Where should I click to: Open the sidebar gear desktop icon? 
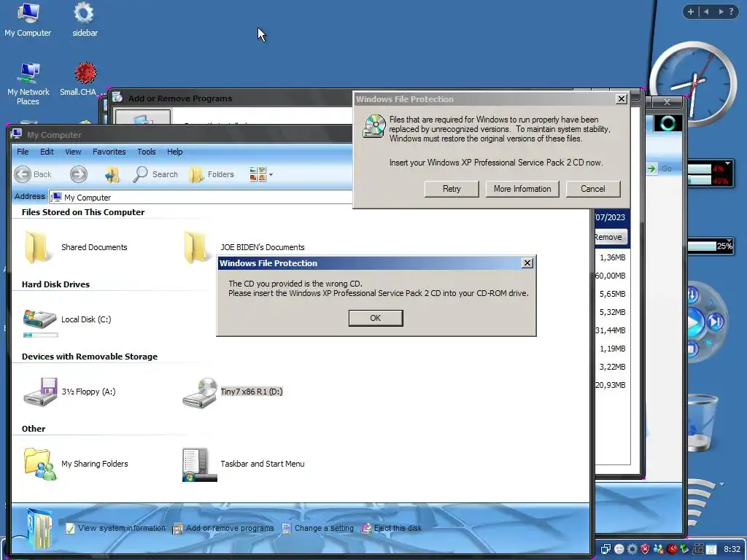85,20
